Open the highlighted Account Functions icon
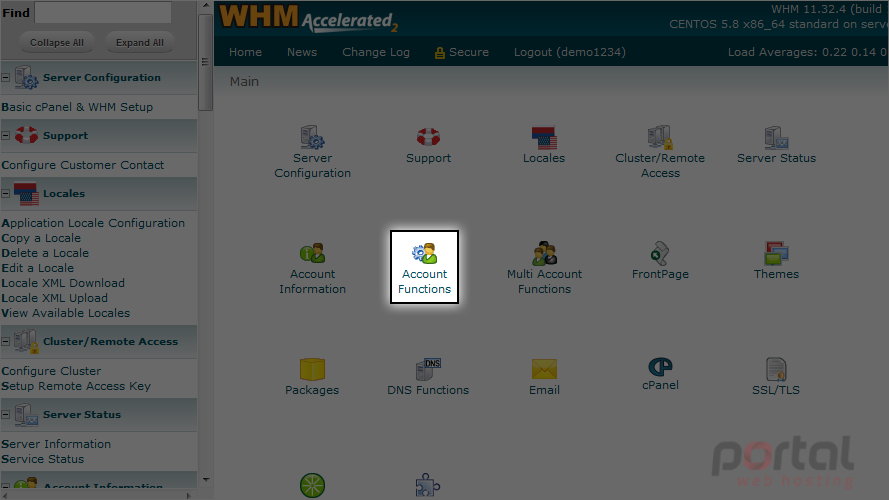The width and height of the screenshot is (889, 500). 425,253
